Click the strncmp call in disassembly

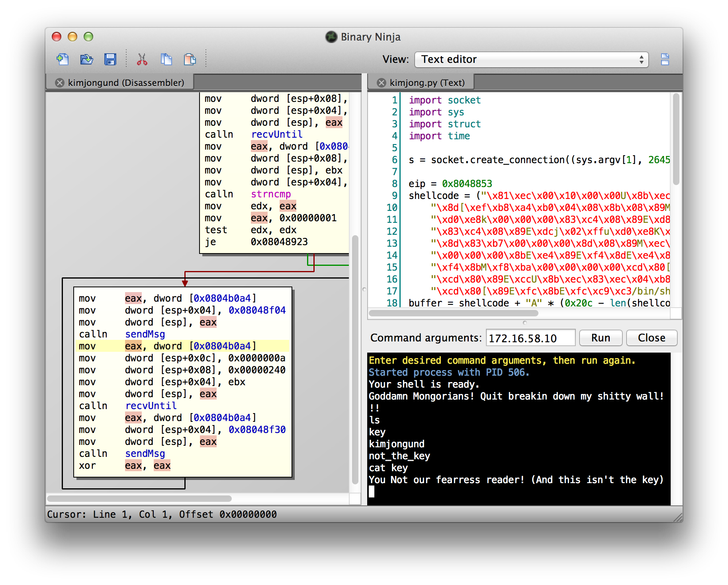tap(271, 194)
